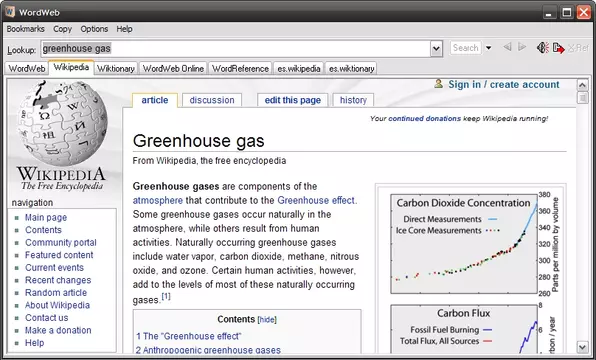Click the Wikipedia globe logo
596x360 pixels.
[x=62, y=122]
